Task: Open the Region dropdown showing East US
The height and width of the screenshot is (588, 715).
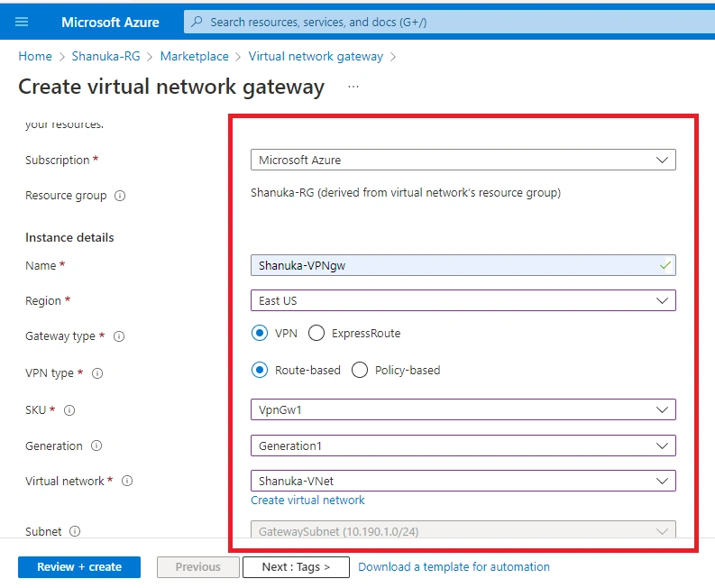Action: pyautogui.click(x=463, y=300)
